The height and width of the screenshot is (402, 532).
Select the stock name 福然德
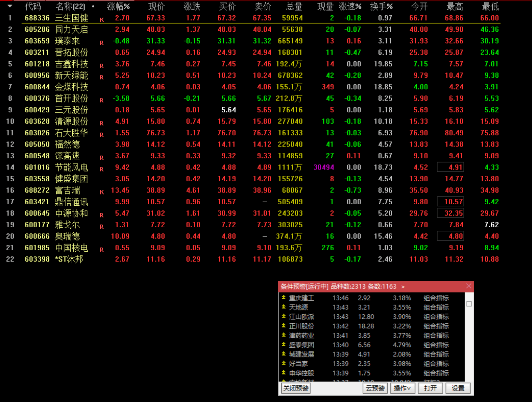coord(67,144)
